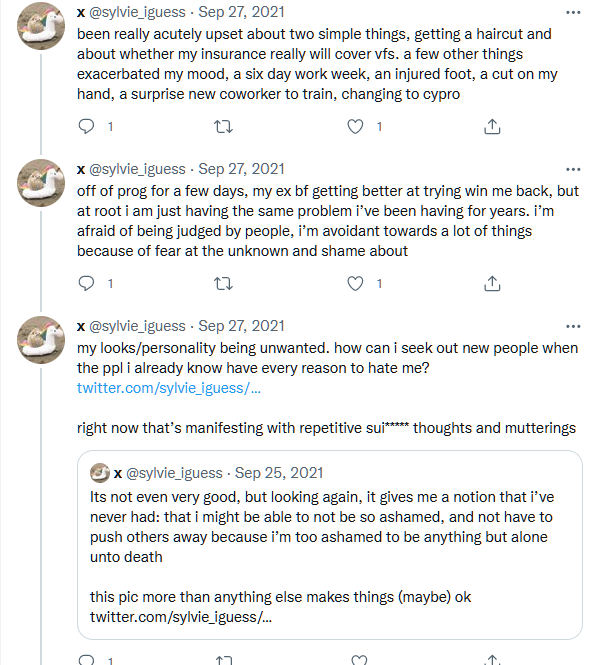Open more options on second tweet
593x665 pixels.
(573, 169)
